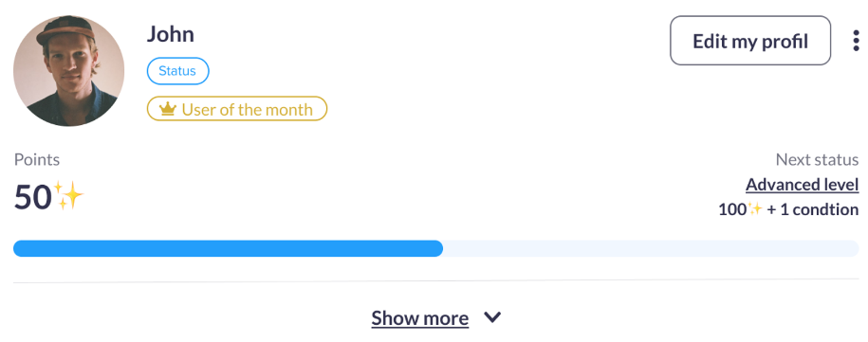Click the filled blue part of progress bar

click(228, 248)
